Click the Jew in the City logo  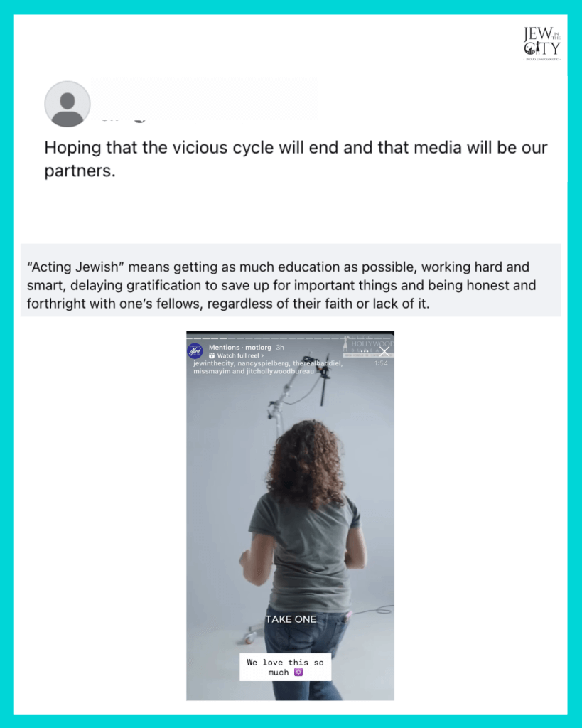point(542,43)
